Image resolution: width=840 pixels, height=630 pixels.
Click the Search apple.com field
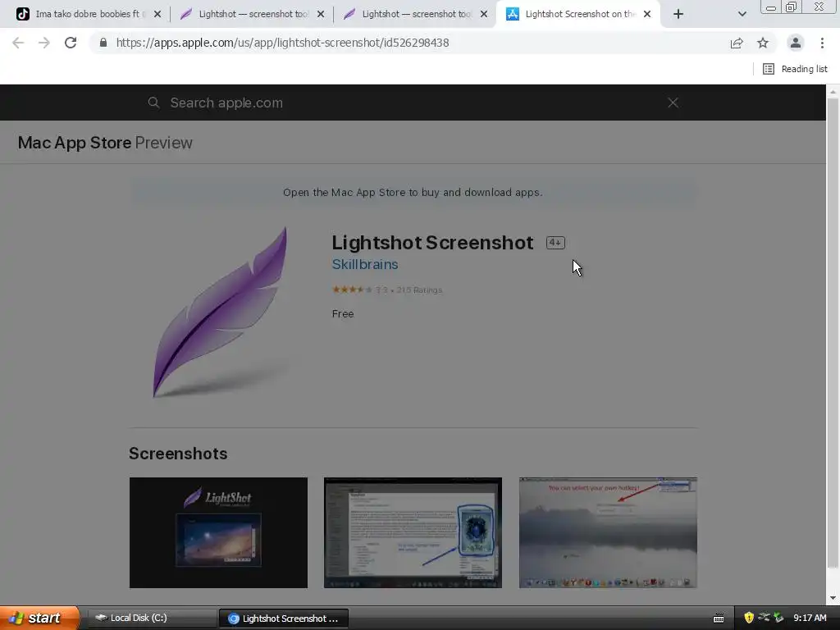(413, 103)
